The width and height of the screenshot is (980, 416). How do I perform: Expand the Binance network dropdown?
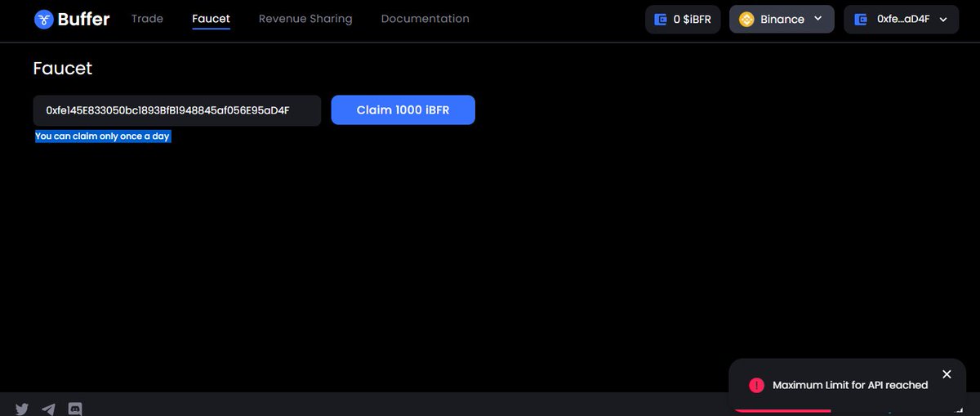(782, 19)
